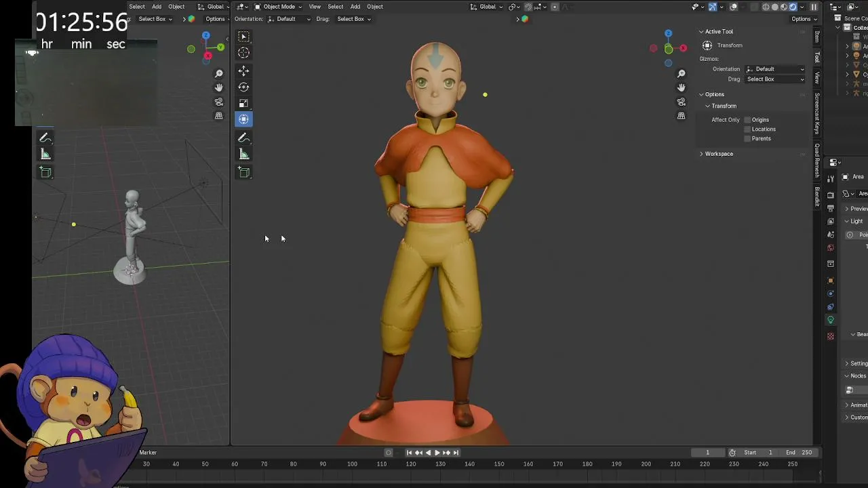Image resolution: width=868 pixels, height=488 pixels.
Task: Switch to solid viewport shading
Action: tap(775, 7)
